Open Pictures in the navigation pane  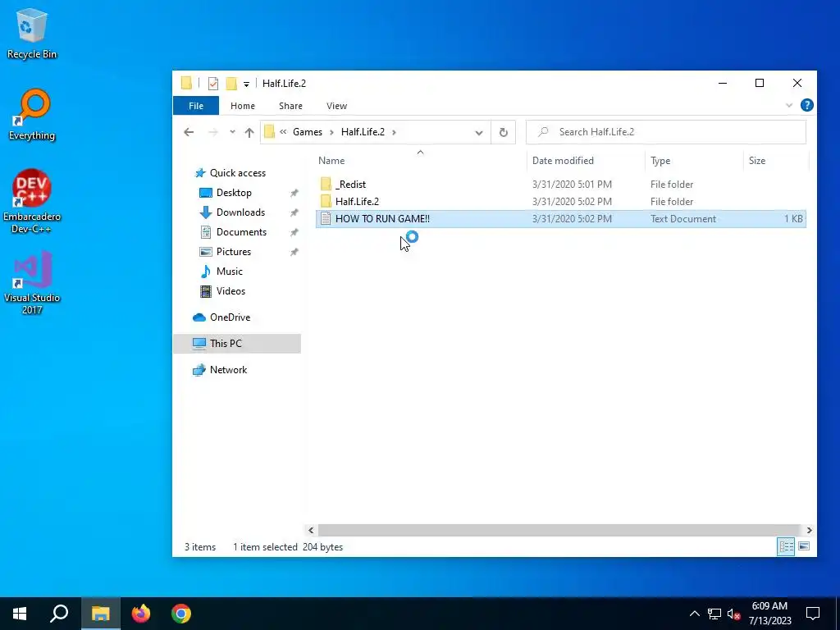point(234,252)
